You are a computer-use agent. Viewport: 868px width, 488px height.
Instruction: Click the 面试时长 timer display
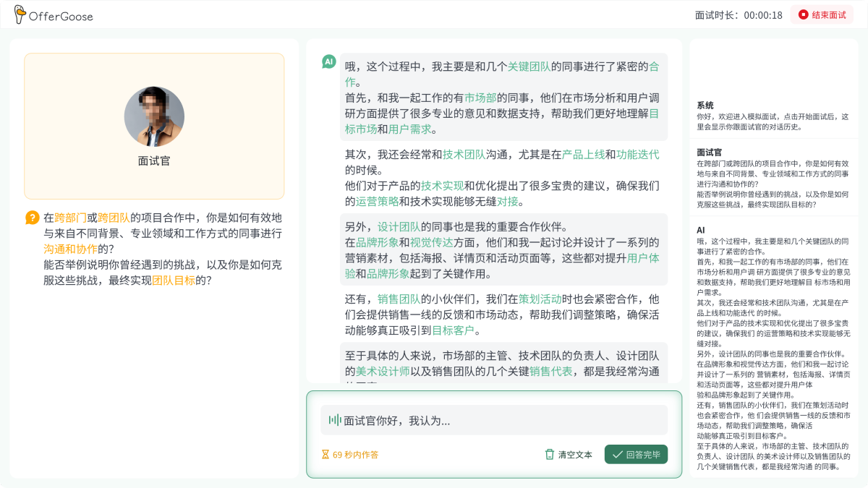tap(738, 15)
